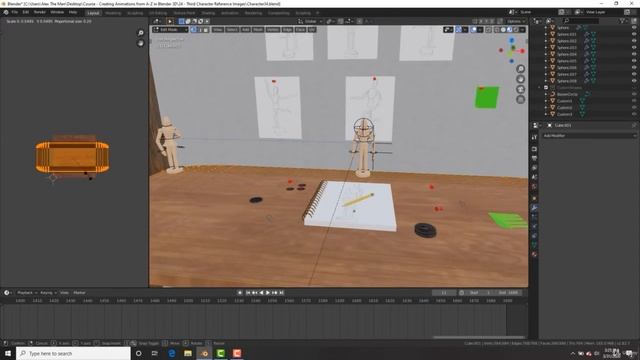Click outliner search field
This screenshot has width=640, height=360.
(580, 20)
